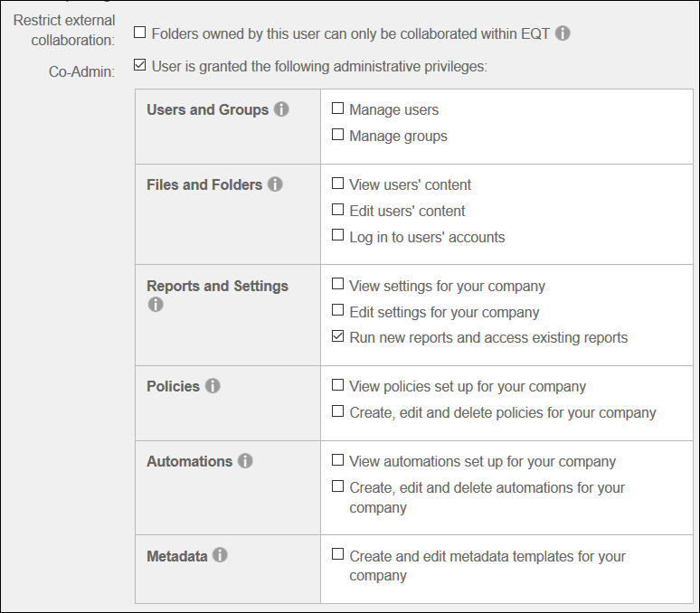Enable Create and edit metadata templates
700x613 pixels.
(x=338, y=556)
